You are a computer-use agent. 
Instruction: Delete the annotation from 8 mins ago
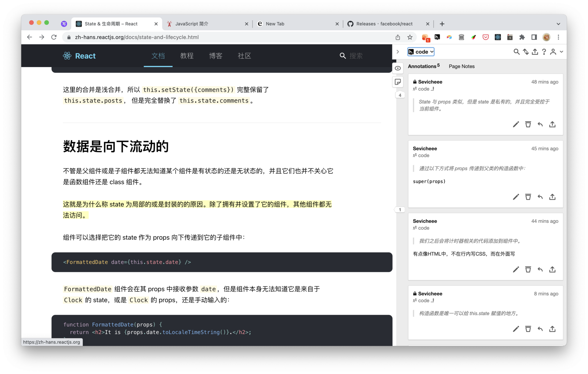[528, 329]
